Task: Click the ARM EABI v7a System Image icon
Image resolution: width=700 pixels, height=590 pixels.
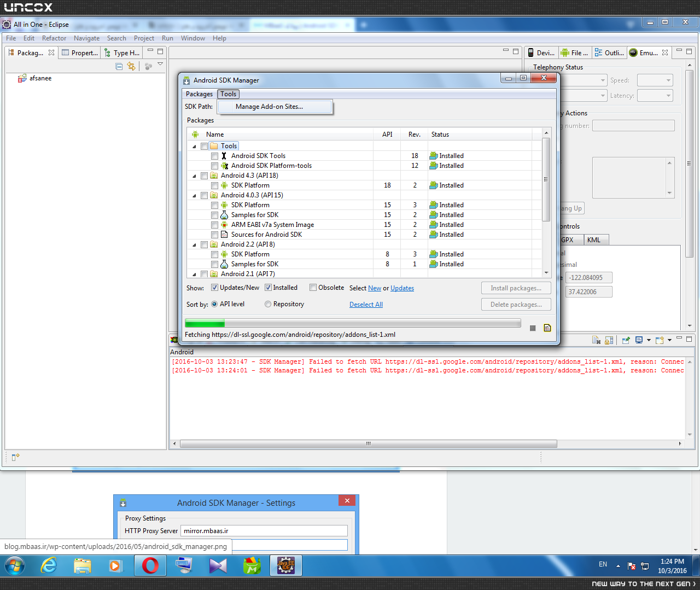Action: tap(224, 225)
